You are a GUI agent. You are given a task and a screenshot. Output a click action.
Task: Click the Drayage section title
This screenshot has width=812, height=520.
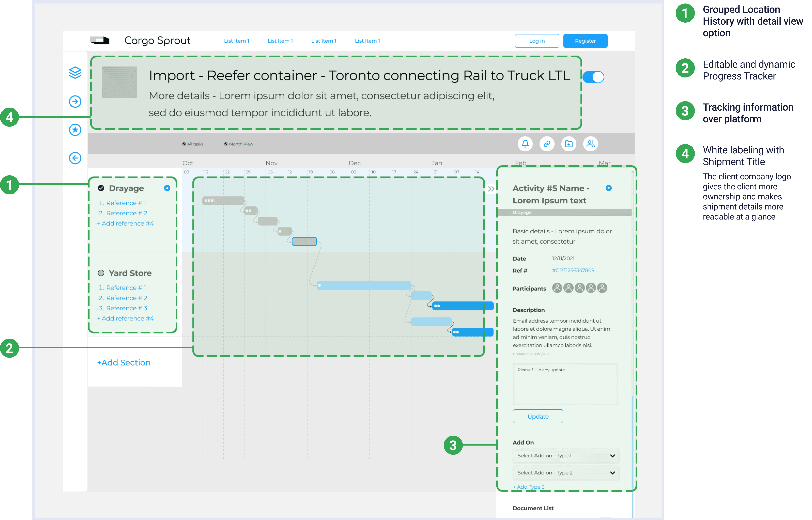click(x=126, y=188)
